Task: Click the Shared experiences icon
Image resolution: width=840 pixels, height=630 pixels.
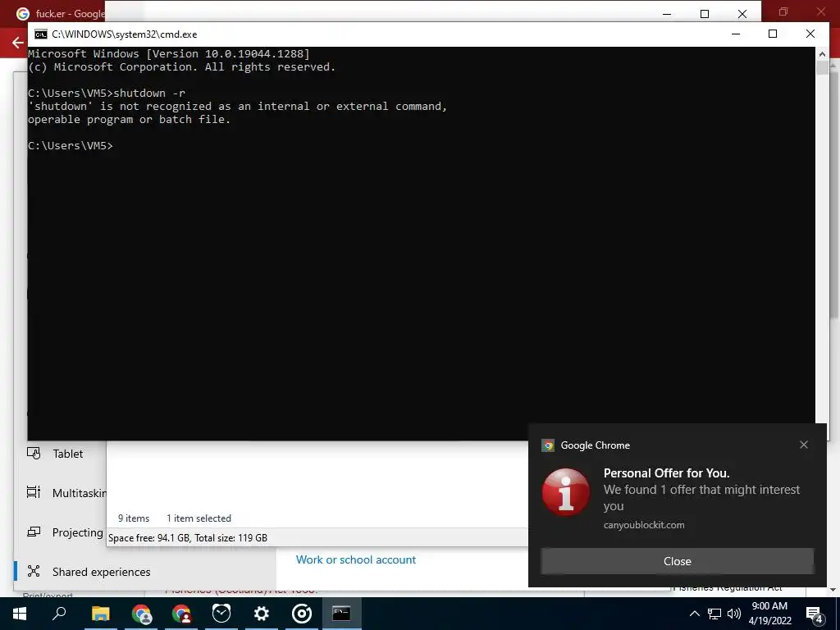Action: point(34,571)
